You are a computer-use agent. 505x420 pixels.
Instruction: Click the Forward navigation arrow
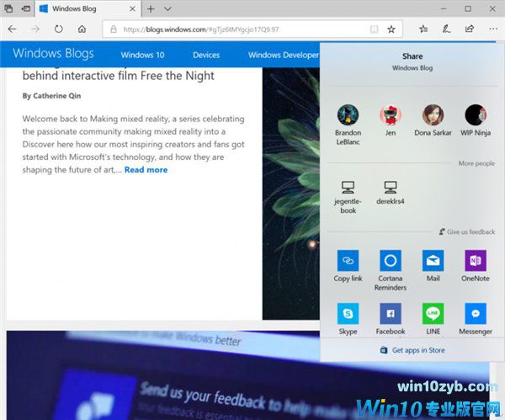pos(35,29)
